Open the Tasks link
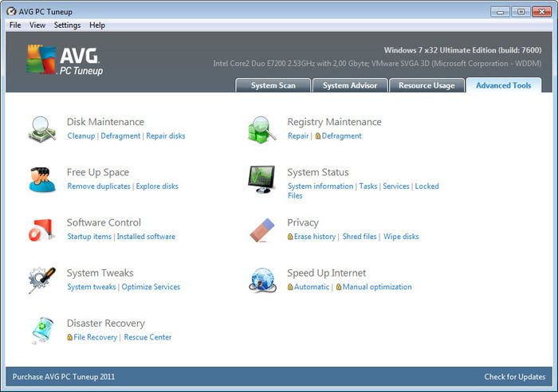This screenshot has width=558, height=392. pyautogui.click(x=368, y=186)
